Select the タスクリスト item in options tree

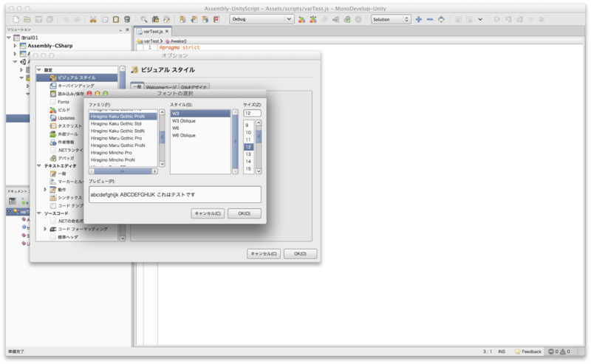click(x=69, y=126)
